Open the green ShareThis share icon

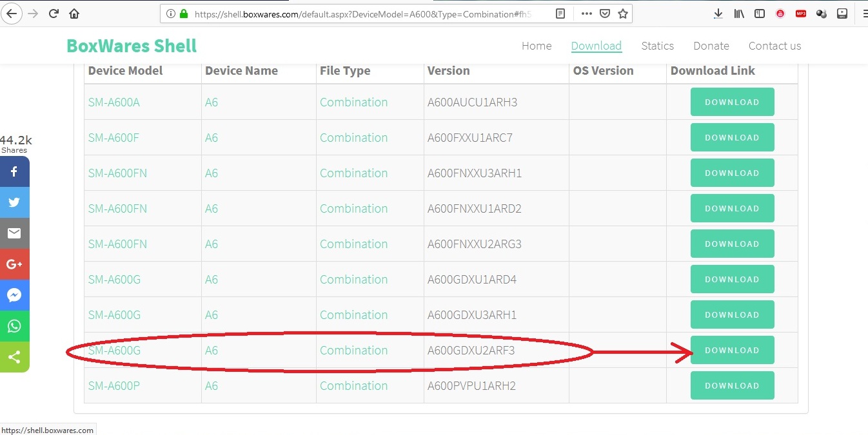tap(14, 357)
